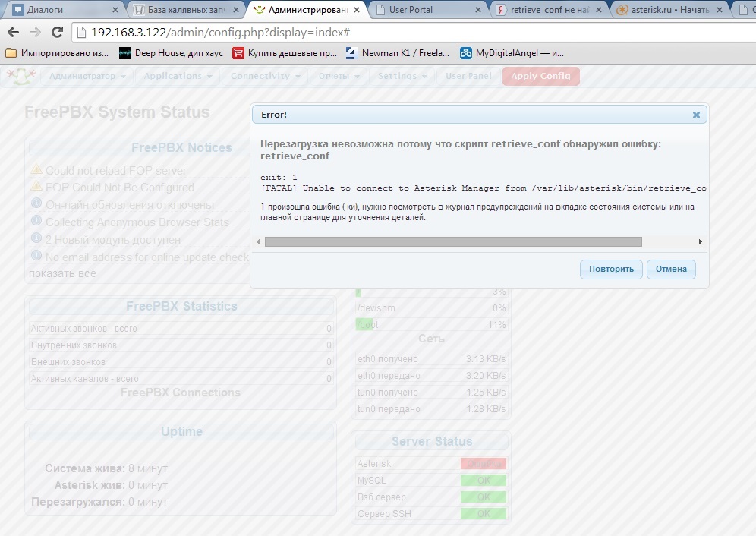Reload the page with the refresh icon

pos(57,33)
